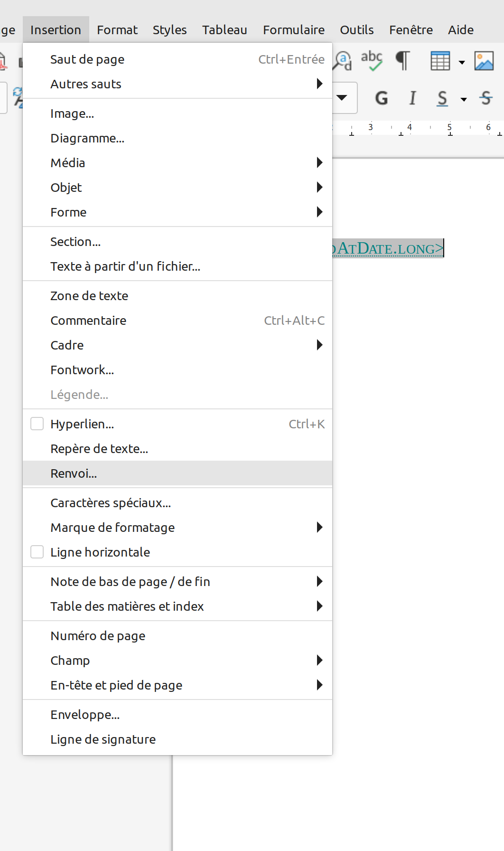Open the Champ submenu
Screen dimensions: 504x851
coord(320,660)
